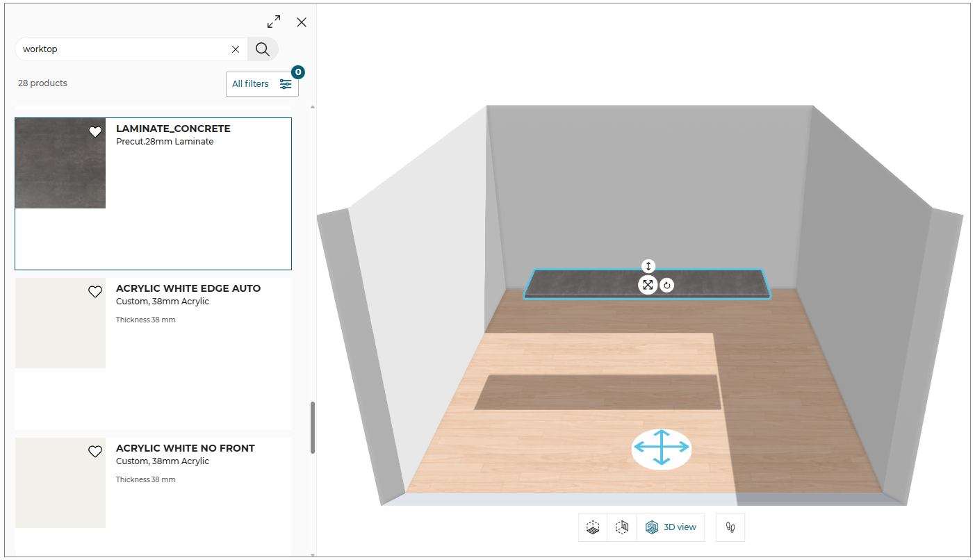Screen dimensions: 975x560
Task: Favorite ACRYLIC WHITE EDGE AUTO worktop
Action: (x=95, y=292)
